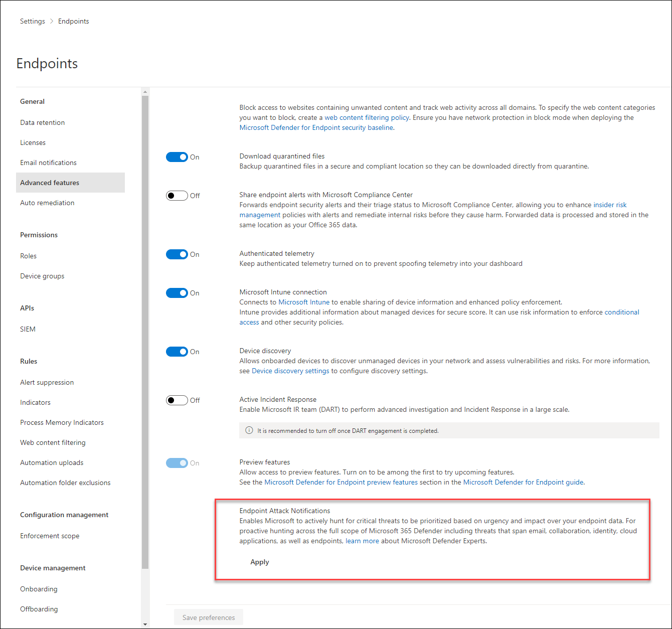Screen dimensions: 672x629
Task: Open the Email notifications settings
Action: [48, 163]
